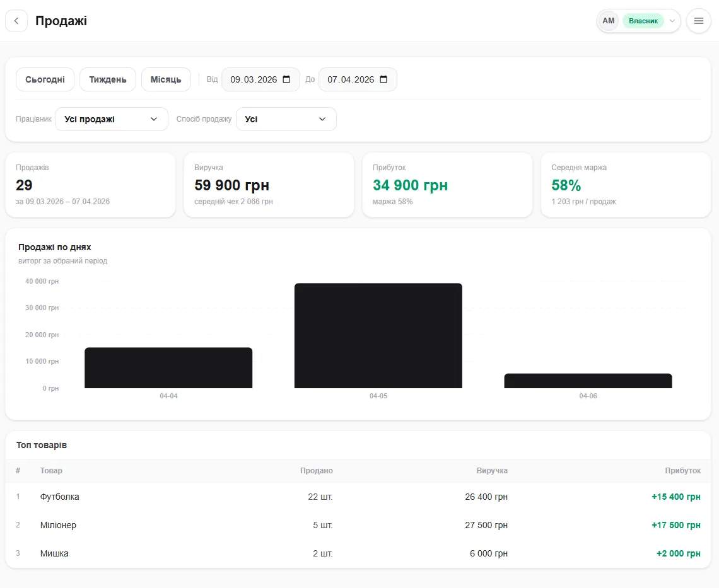Click the end date field 07.04.2026
The height and width of the screenshot is (588, 719).
pos(358,79)
